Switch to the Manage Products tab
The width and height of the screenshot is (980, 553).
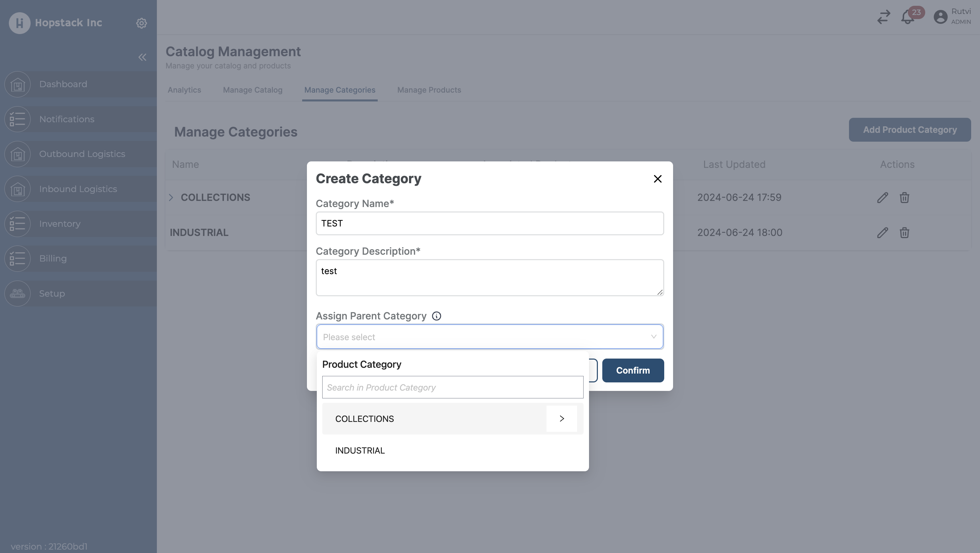[x=429, y=90]
